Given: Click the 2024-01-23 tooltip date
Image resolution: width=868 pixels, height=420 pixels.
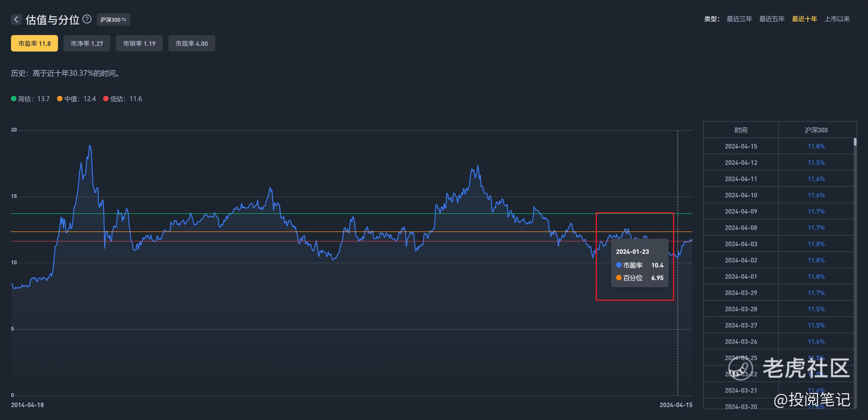Looking at the screenshot, I should (632, 252).
